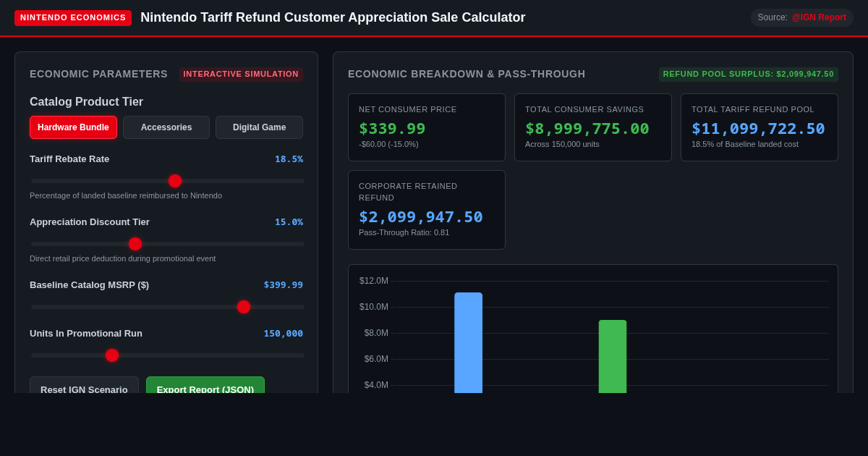Adjust the Baseline Catalog MSRP slider
868x456 pixels.
coord(167,307)
